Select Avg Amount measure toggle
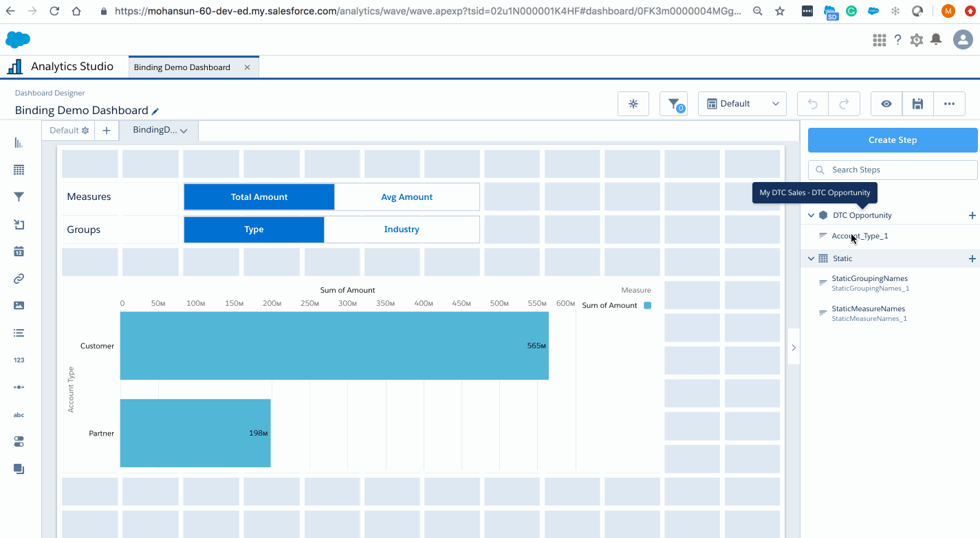Viewport: 980px width, 538px height. pos(406,197)
